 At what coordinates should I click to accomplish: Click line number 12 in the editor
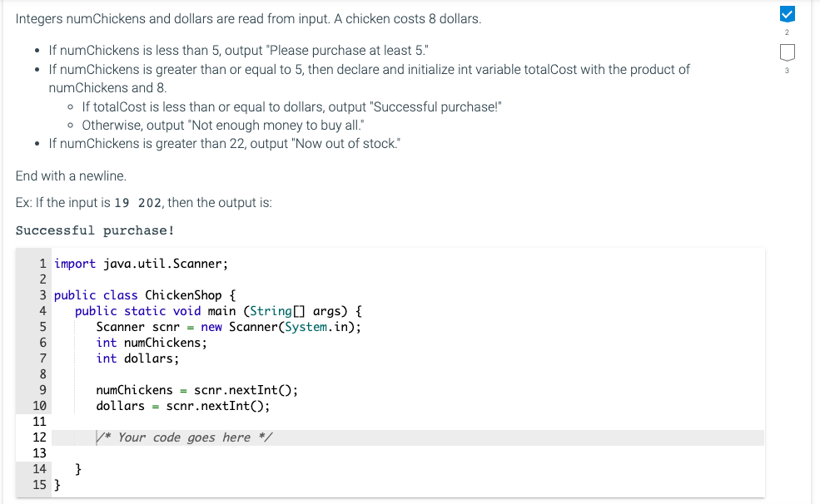39,437
